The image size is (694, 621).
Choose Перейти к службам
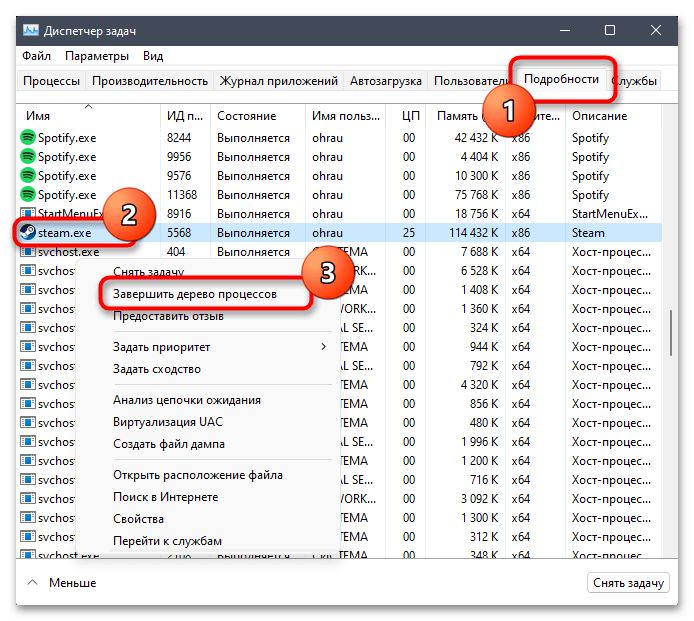click(167, 540)
